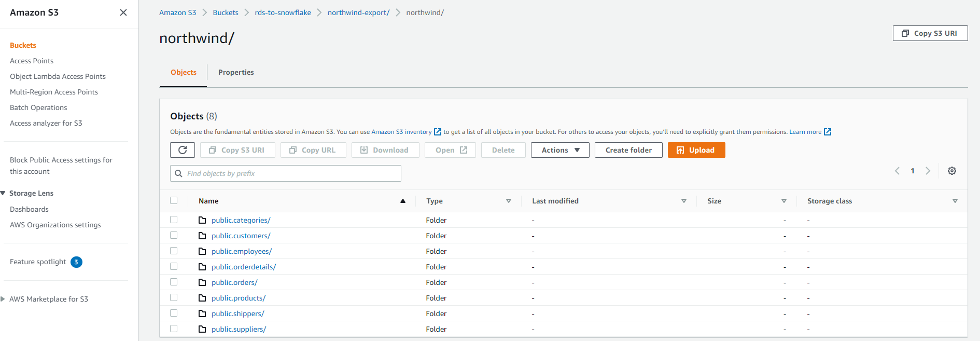Check the public.employees/ row checkbox

click(x=174, y=251)
